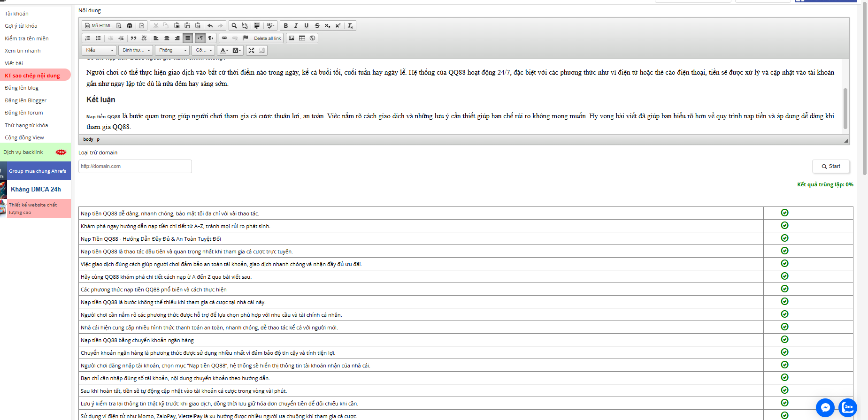The height and width of the screenshot is (420, 868).
Task: Open the spell check ABC dropdown
Action: click(270, 26)
